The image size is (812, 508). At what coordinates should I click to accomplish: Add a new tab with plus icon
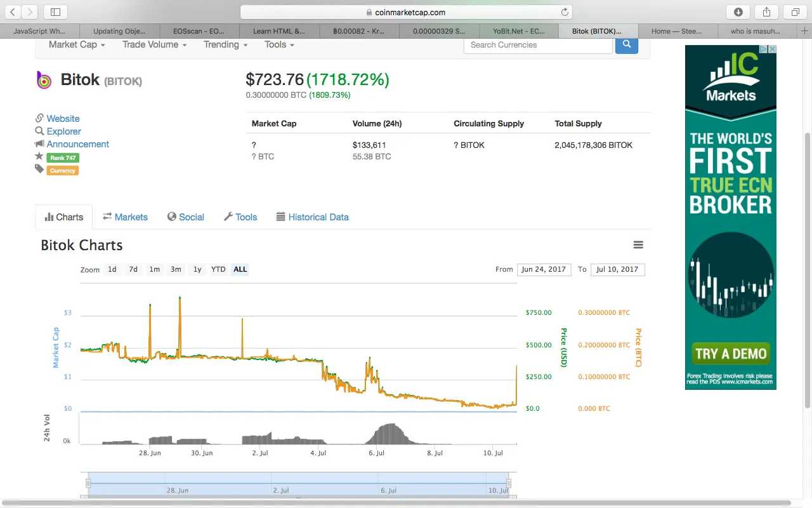point(804,30)
